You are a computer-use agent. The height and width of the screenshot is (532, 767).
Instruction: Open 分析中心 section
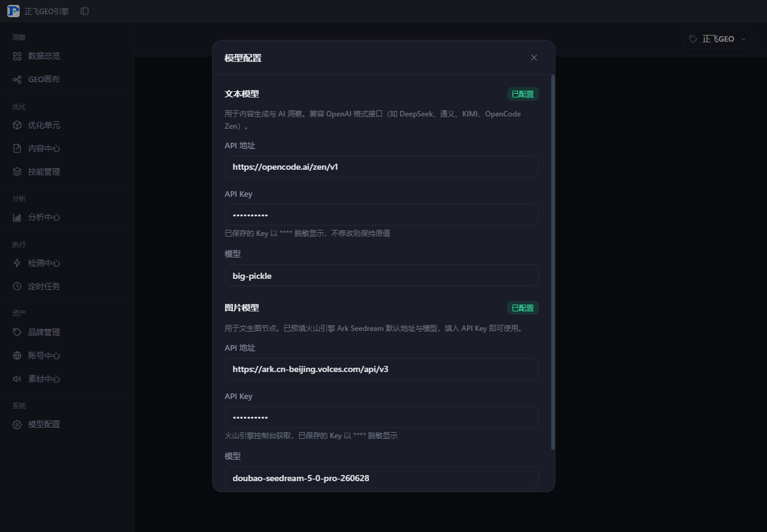[x=67, y=217]
